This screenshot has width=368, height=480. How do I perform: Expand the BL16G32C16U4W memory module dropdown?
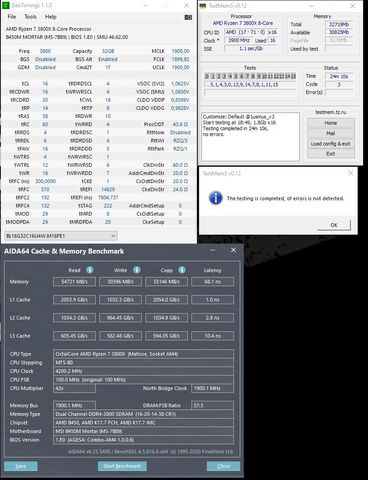(x=61, y=236)
